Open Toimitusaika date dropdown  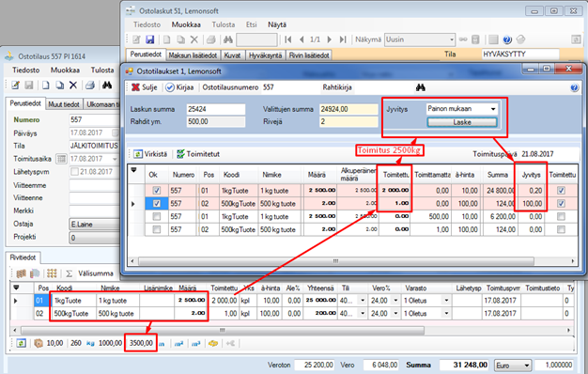(115, 159)
